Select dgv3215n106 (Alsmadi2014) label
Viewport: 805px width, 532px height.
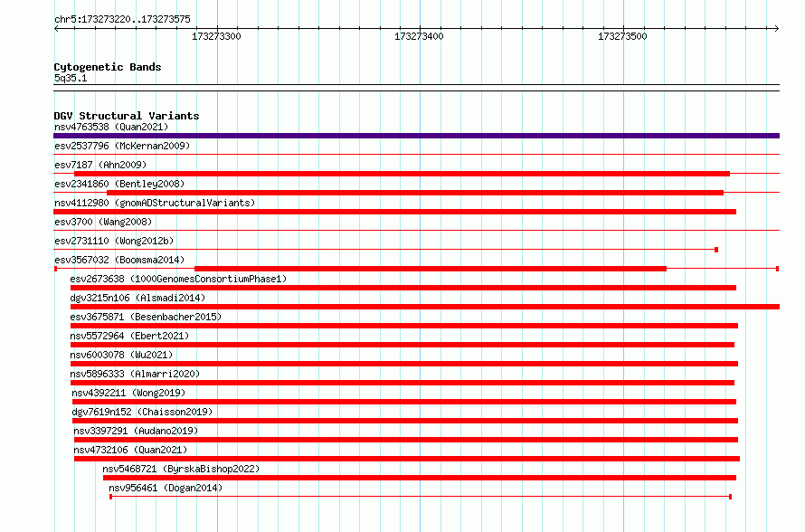[x=137, y=298]
